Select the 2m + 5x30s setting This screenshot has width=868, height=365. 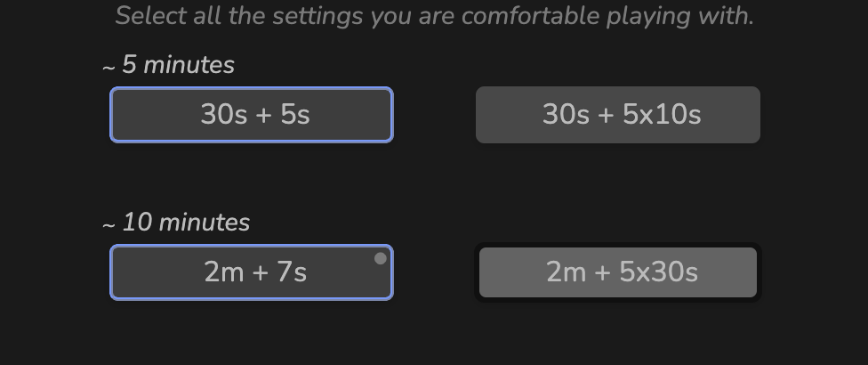coord(618,272)
